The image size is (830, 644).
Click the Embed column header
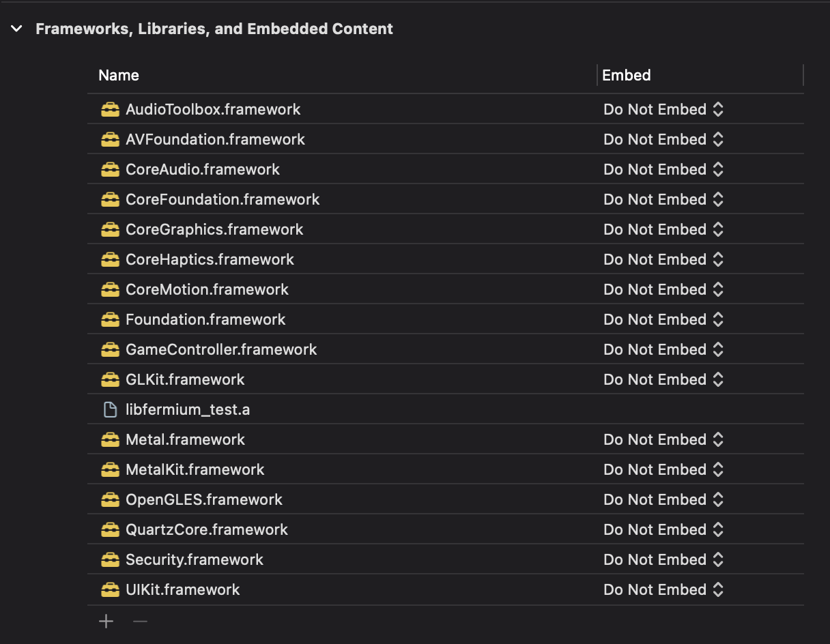(x=626, y=75)
